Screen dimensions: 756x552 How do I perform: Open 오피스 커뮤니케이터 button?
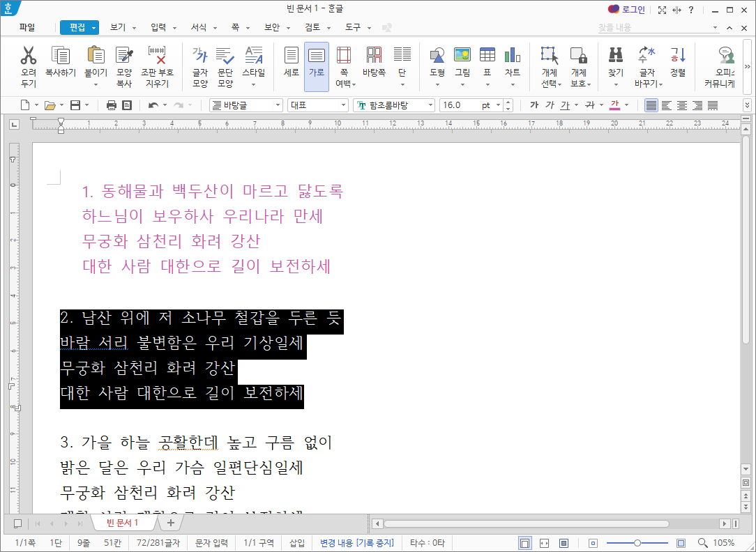click(x=722, y=66)
